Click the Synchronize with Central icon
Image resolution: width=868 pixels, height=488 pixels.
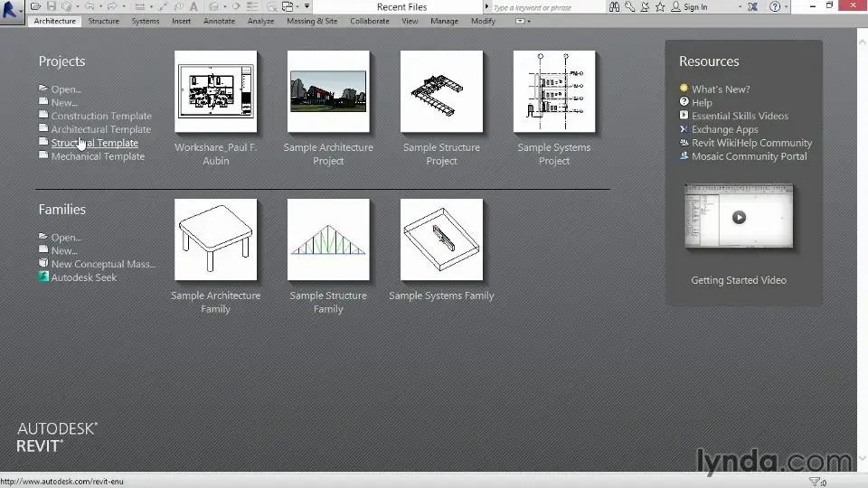(x=67, y=6)
